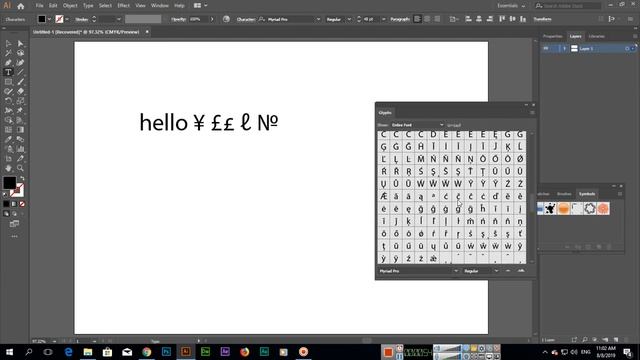Image resolution: width=640 pixels, height=360 pixels.
Task: Switch to the Libraries tab
Action: tap(597, 36)
